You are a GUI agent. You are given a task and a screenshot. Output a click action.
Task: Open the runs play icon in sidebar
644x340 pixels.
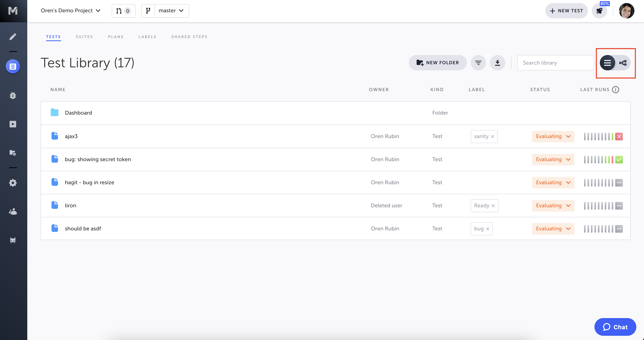[13, 124]
